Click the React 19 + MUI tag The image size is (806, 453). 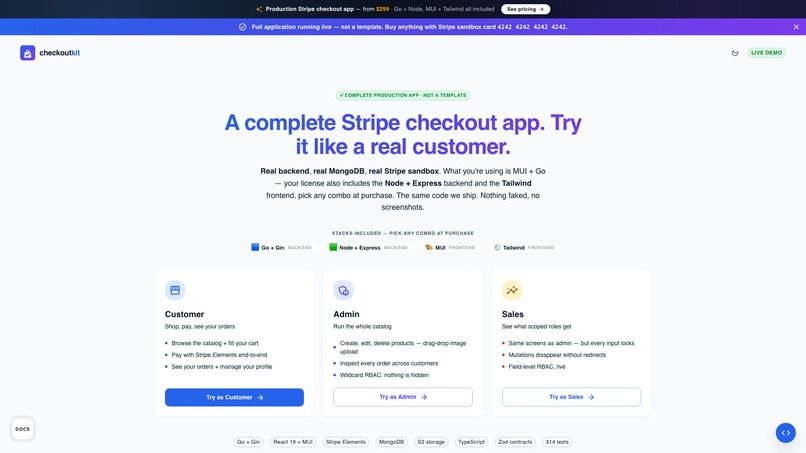(293, 442)
